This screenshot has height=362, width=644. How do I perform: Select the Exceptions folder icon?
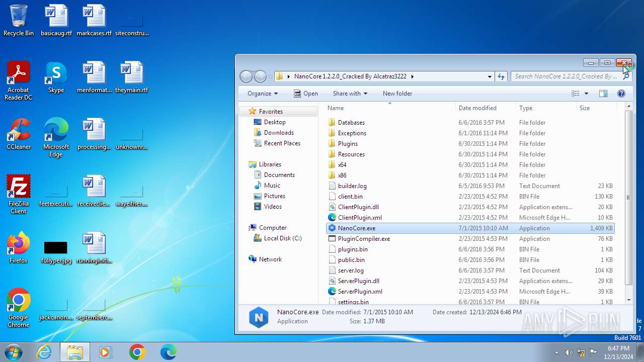pyautogui.click(x=332, y=133)
